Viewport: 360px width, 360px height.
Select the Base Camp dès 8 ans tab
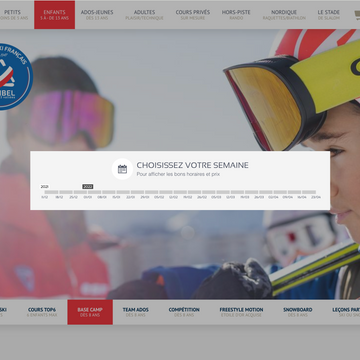point(90,312)
